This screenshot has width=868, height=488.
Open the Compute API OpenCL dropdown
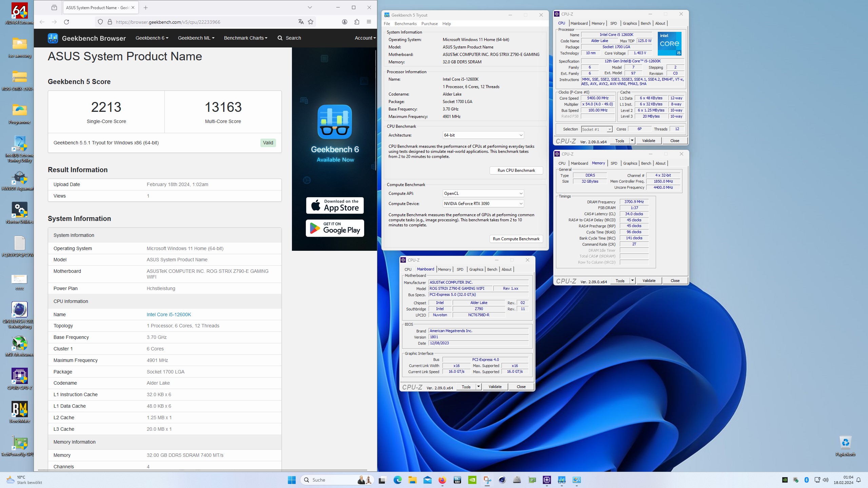pos(483,194)
